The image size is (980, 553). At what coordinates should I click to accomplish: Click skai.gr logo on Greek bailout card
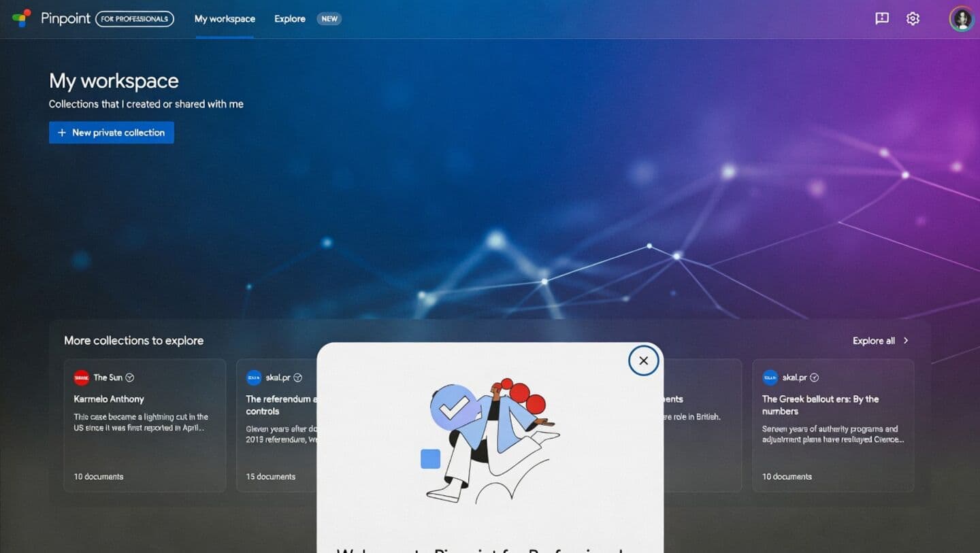770,378
